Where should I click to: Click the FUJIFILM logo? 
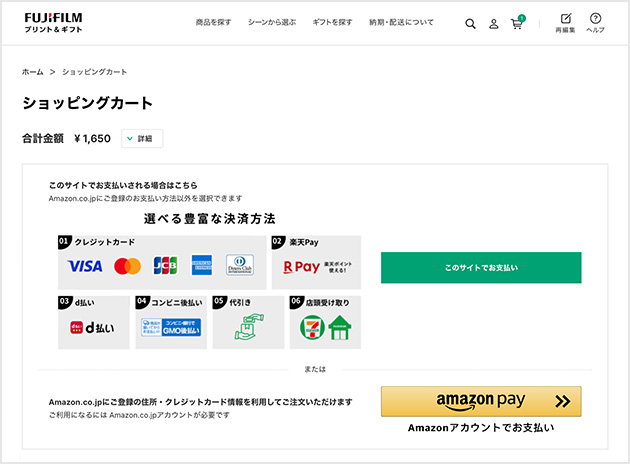click(x=53, y=22)
